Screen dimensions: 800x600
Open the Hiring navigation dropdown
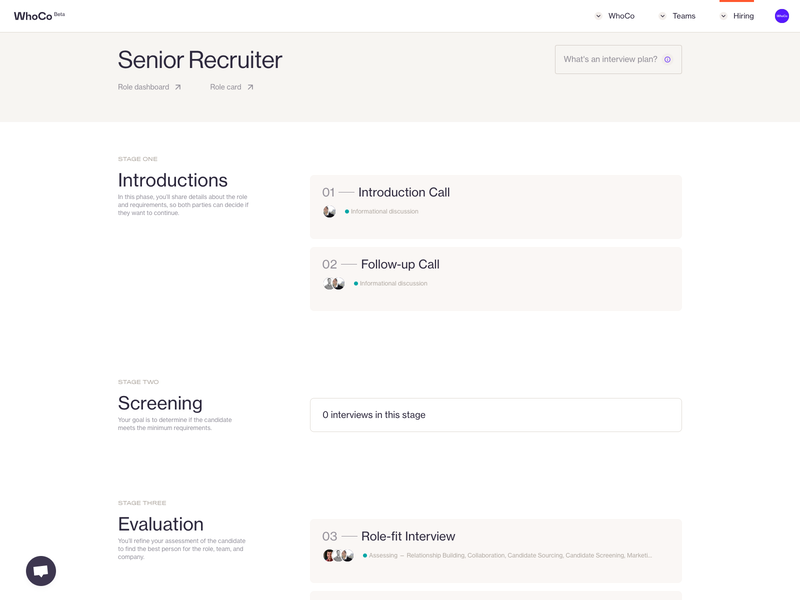coord(737,16)
